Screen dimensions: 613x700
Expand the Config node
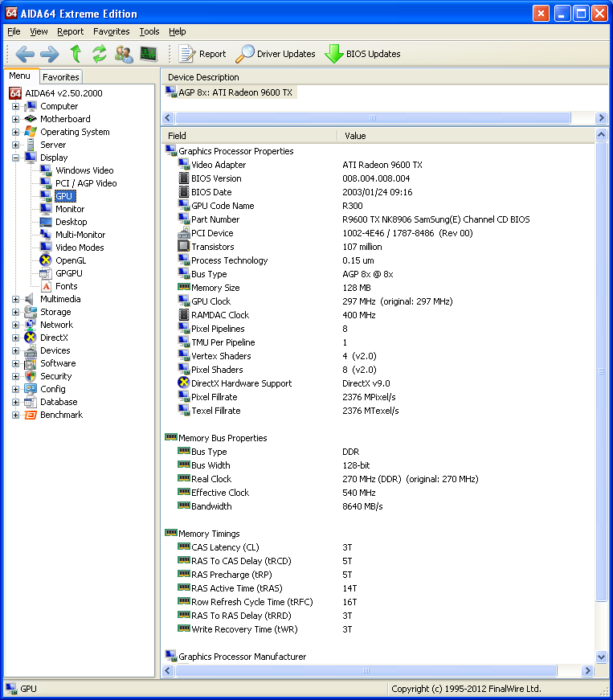pyautogui.click(x=15, y=389)
